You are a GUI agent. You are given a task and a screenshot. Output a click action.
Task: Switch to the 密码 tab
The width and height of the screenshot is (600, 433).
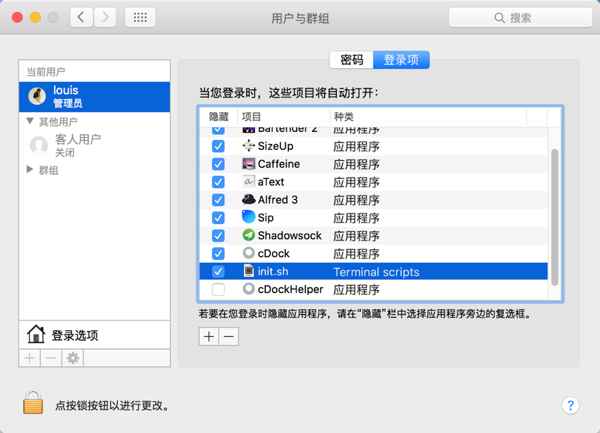(x=351, y=60)
